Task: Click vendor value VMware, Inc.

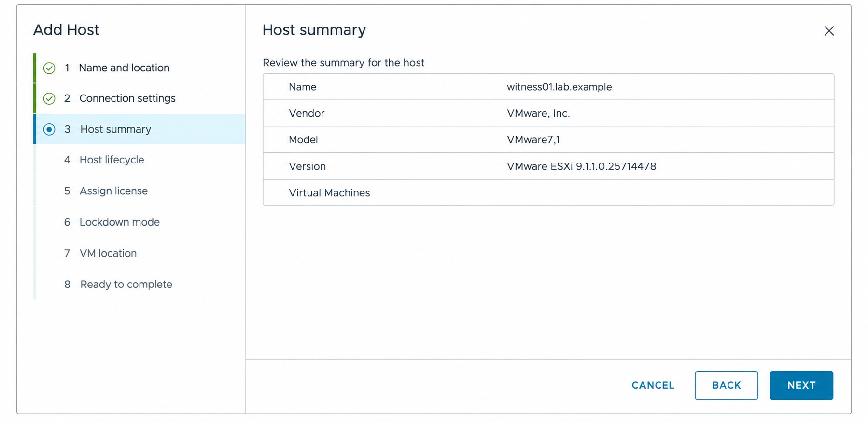Action: pyautogui.click(x=538, y=113)
